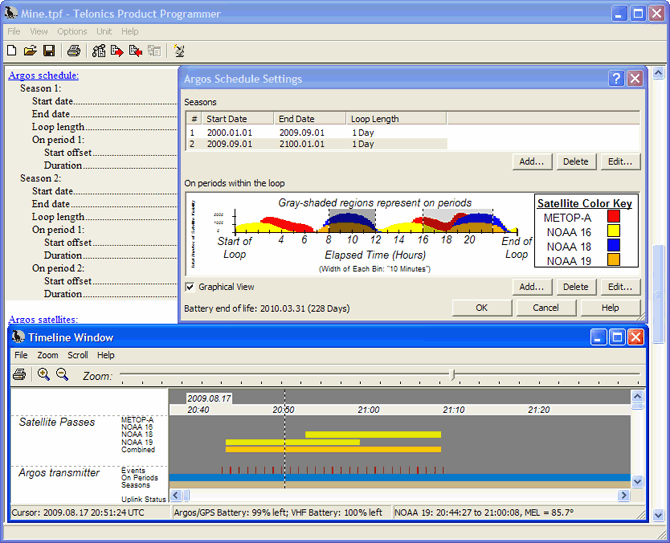670x543 pixels.
Task: Open the Zoom menu in Timeline Window
Action: [47, 355]
